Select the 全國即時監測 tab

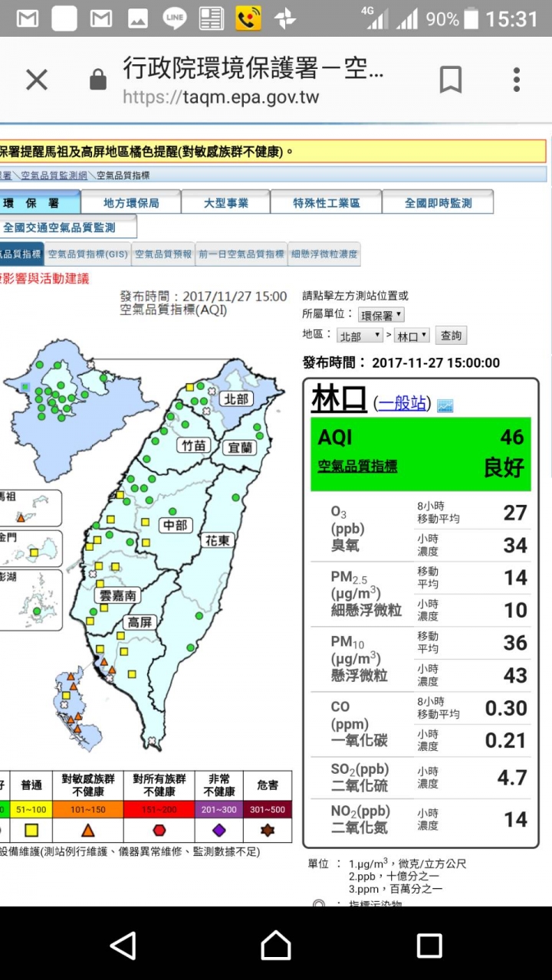click(438, 203)
